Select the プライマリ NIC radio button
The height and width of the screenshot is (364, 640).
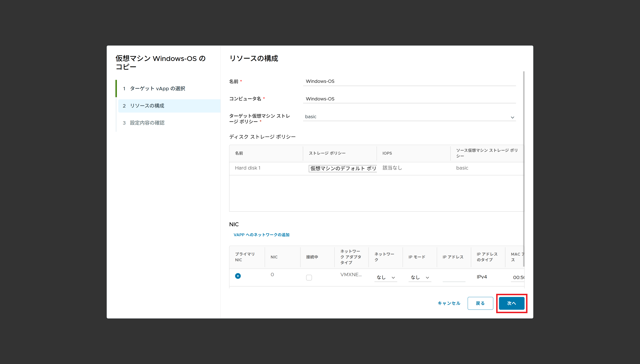(x=238, y=276)
